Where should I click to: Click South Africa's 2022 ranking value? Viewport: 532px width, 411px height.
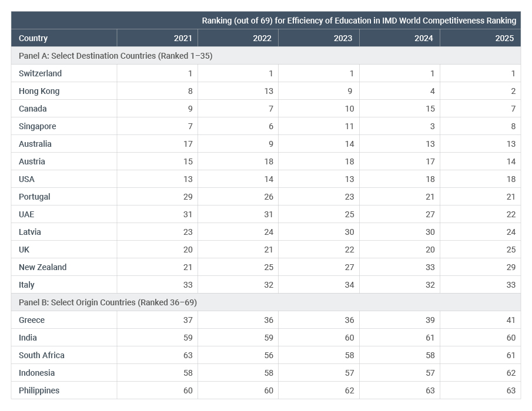[267, 355]
